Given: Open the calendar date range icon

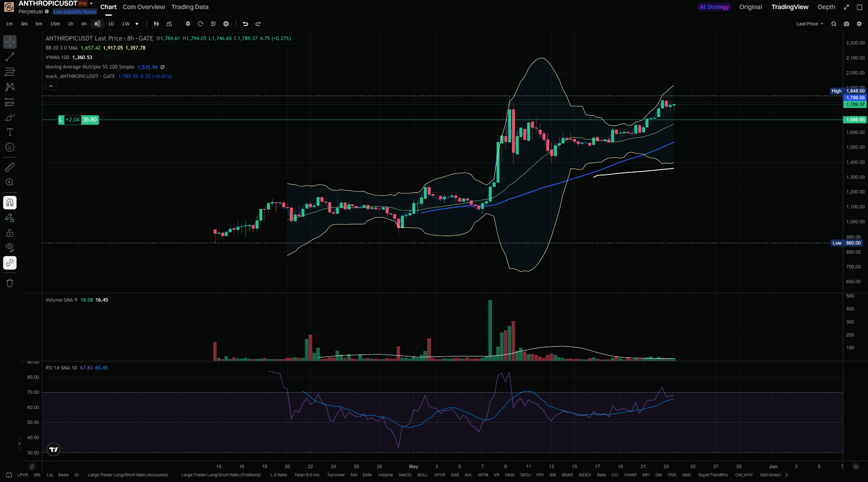Looking at the screenshot, I should [9, 475].
